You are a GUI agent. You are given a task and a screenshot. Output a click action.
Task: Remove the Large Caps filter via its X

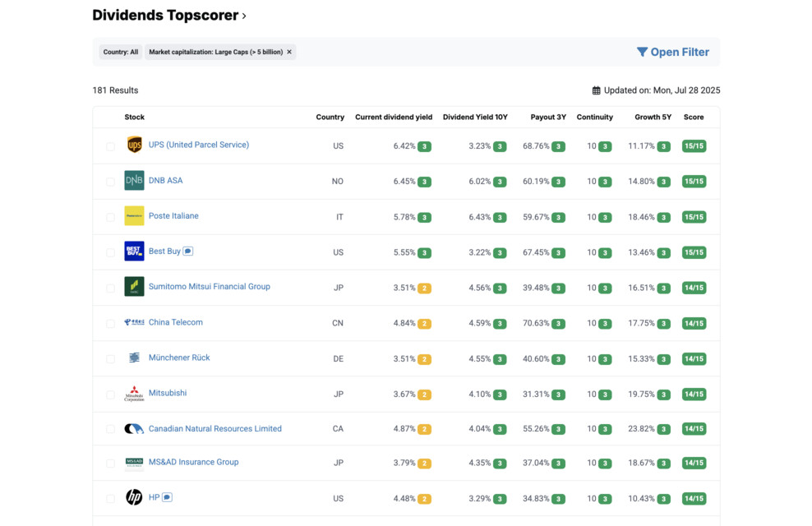(288, 51)
